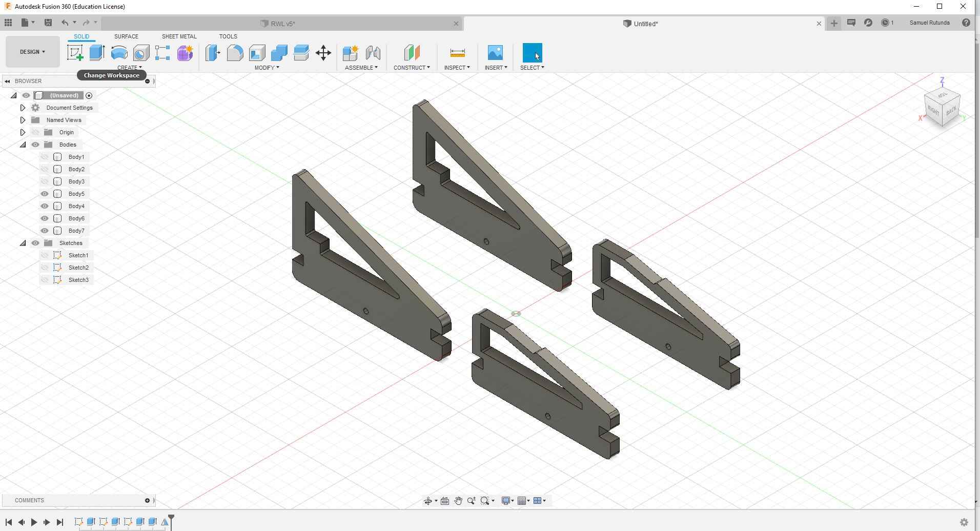Open the ASSEMBLE dropdown menu

point(361,68)
